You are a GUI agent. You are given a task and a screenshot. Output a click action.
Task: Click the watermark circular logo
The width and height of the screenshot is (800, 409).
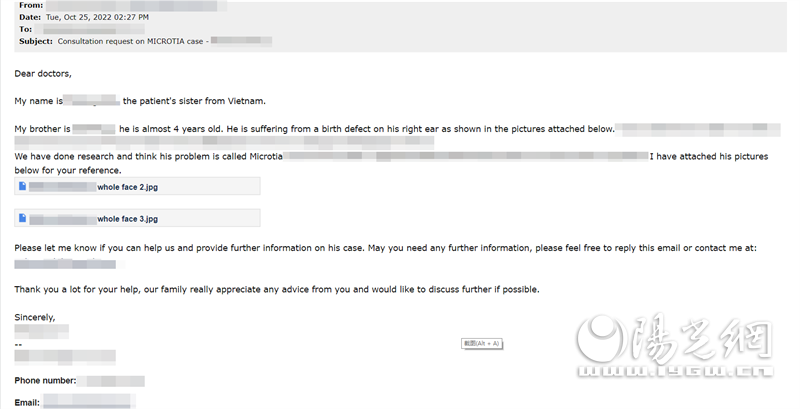click(601, 339)
